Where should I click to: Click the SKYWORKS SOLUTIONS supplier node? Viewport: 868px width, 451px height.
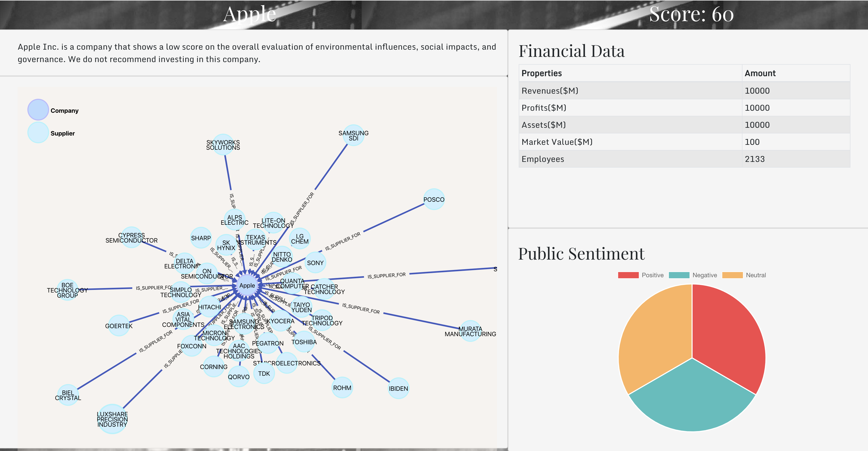223,145
